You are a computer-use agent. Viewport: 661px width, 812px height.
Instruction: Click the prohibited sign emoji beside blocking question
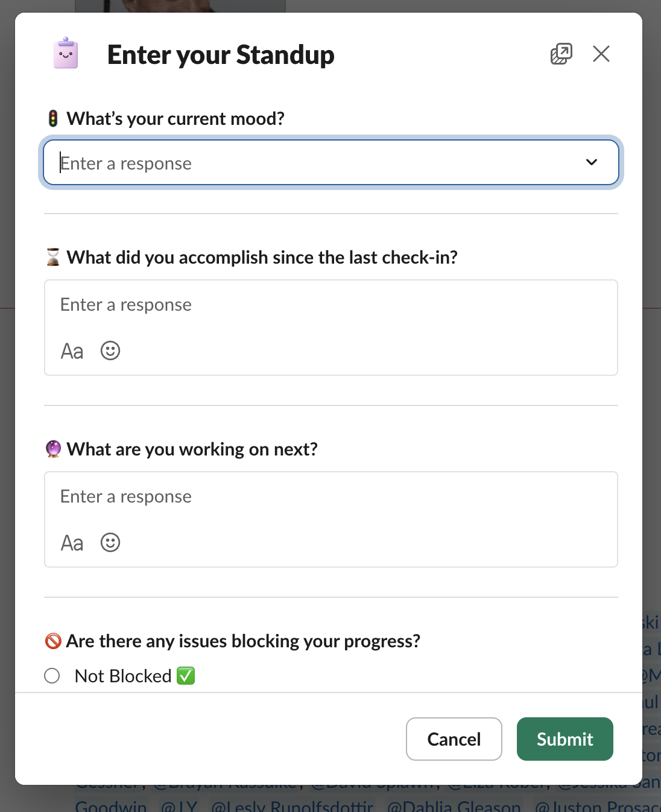(53, 641)
